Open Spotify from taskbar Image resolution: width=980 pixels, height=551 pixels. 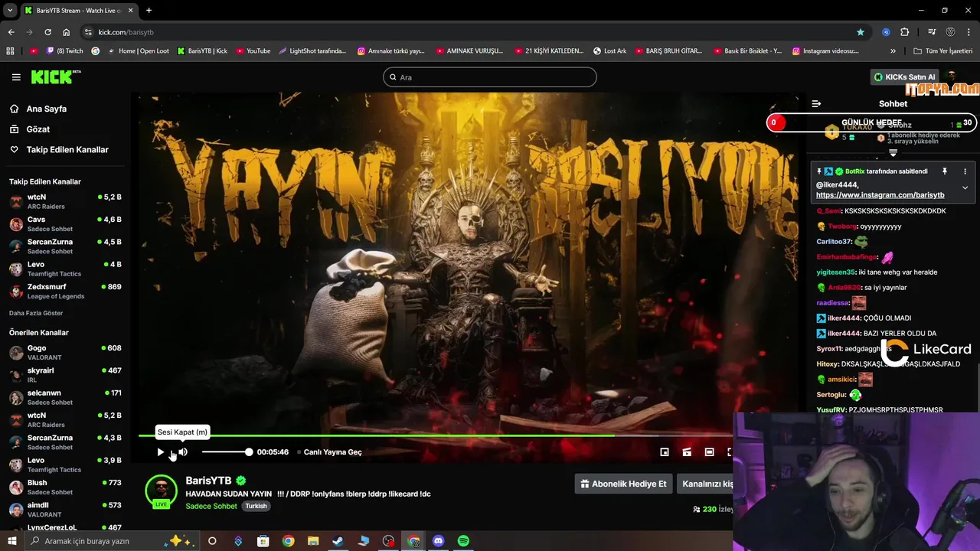[x=463, y=541]
